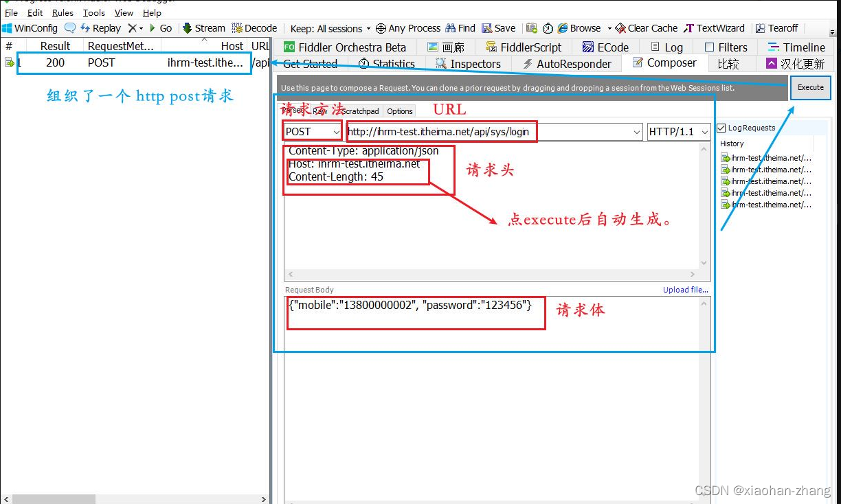Open WinConfig from the toolbar

(x=30, y=28)
